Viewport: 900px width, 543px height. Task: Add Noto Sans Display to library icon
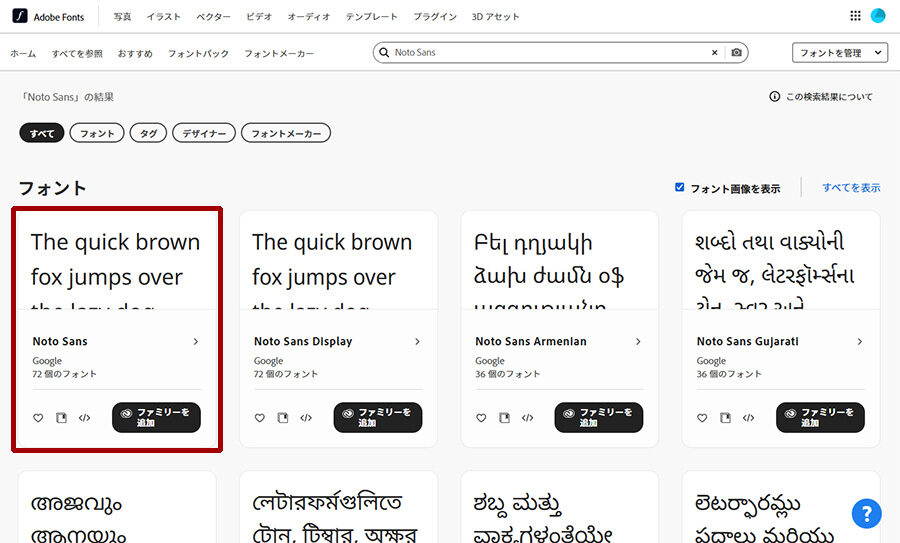(283, 418)
